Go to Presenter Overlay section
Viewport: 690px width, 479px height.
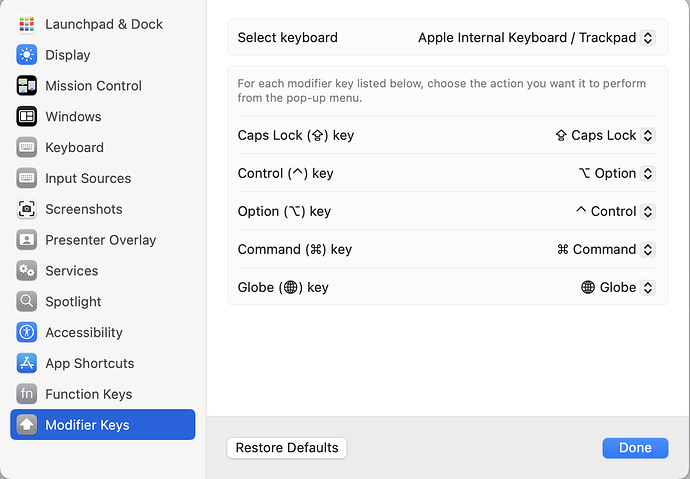tap(100, 240)
